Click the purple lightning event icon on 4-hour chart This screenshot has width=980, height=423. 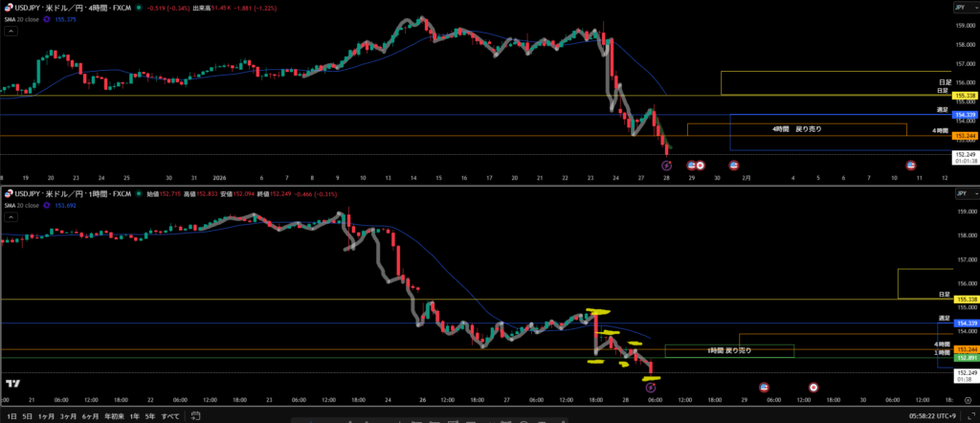coord(667,166)
